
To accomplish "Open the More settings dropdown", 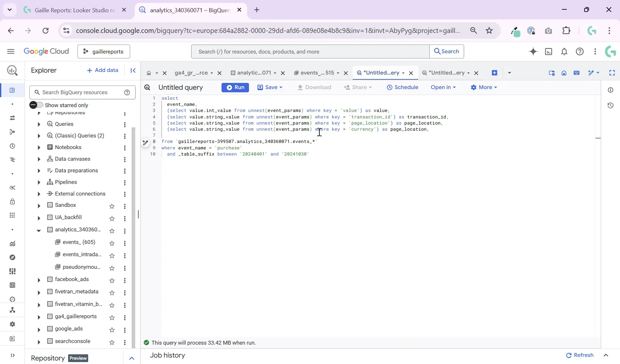I will coord(484,87).
